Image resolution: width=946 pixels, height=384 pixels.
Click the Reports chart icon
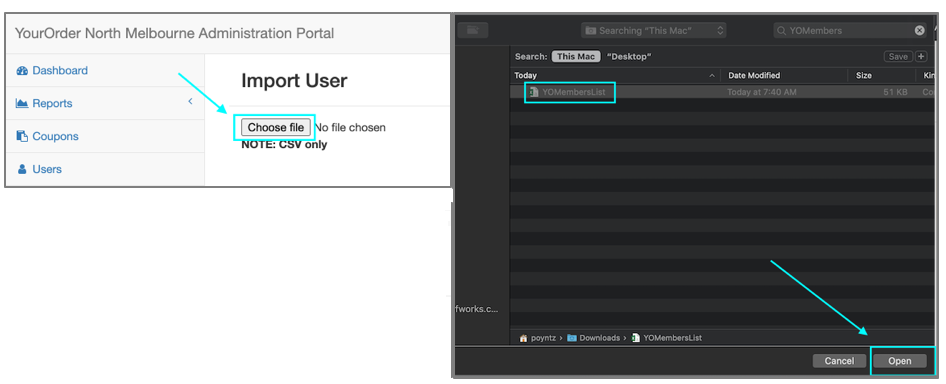click(22, 103)
